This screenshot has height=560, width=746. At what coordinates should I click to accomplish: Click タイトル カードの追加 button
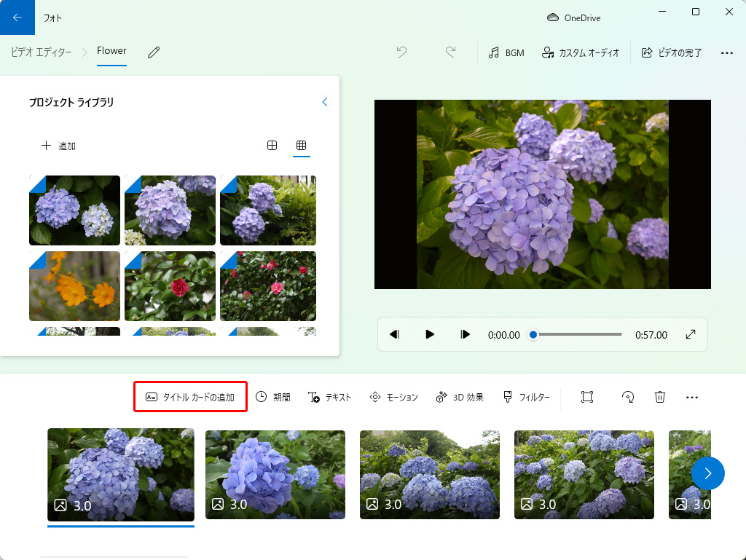click(190, 397)
